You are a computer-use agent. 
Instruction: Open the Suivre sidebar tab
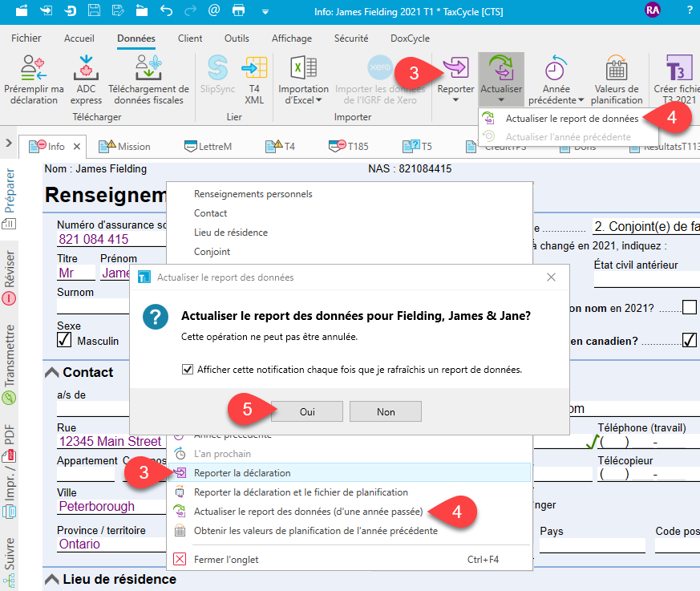pyautogui.click(x=10, y=562)
